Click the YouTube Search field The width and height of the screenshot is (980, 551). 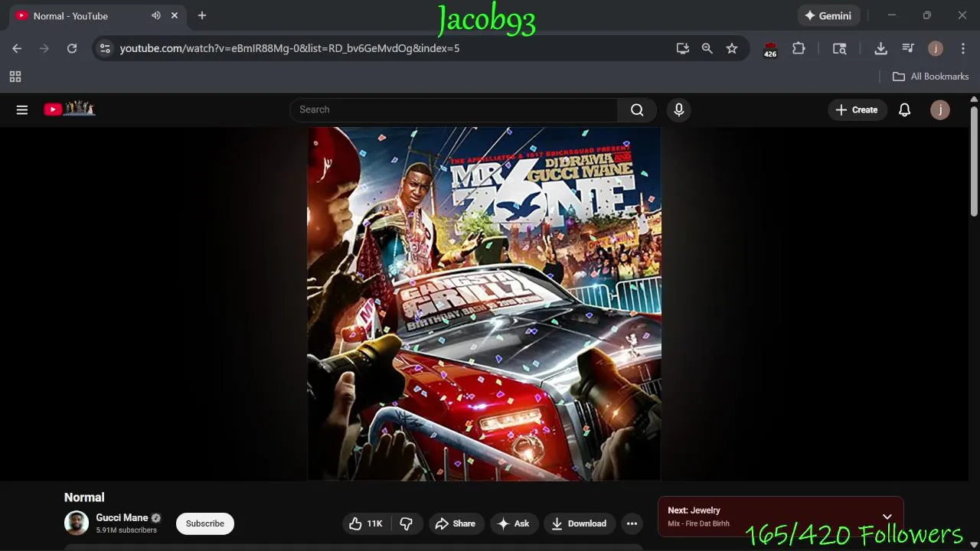coord(454,109)
